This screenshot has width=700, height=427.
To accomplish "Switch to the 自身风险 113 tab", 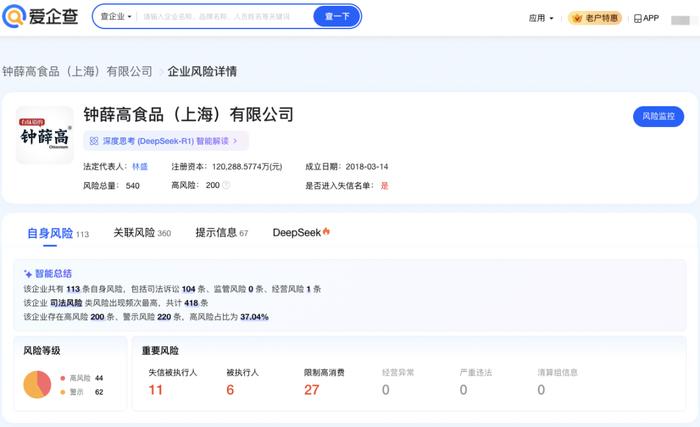I will tap(58, 234).
